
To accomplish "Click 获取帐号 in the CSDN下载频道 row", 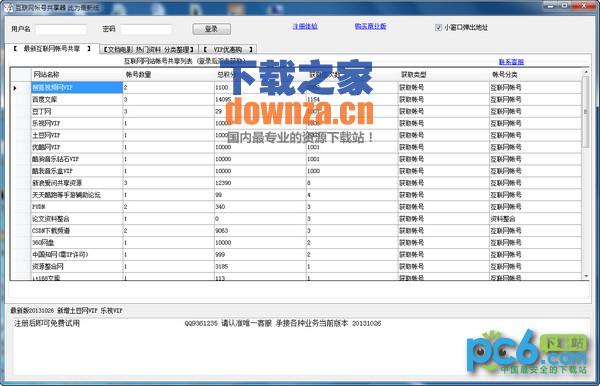I will [x=444, y=231].
